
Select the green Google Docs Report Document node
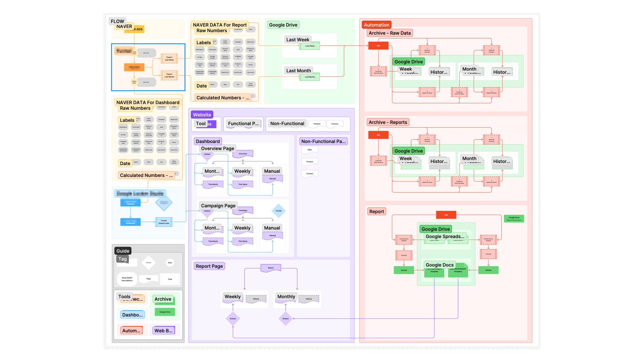(514, 219)
